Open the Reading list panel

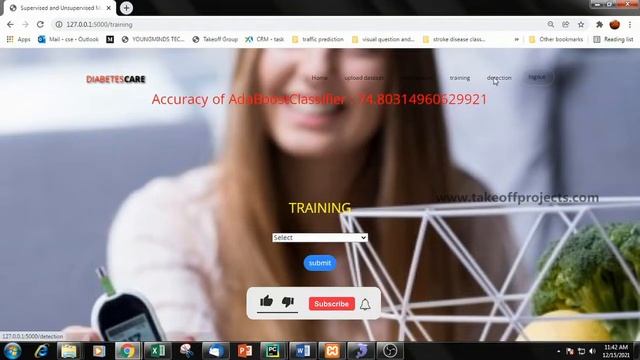coord(613,39)
